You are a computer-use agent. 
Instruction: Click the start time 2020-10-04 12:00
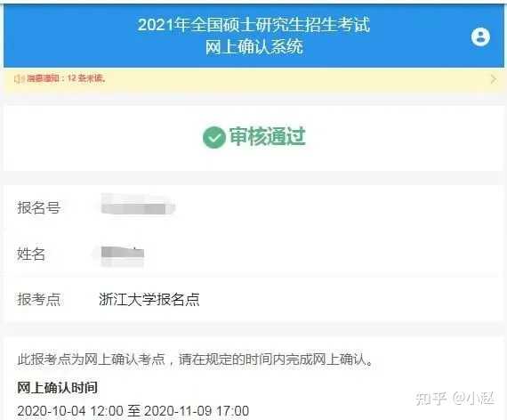70,411
